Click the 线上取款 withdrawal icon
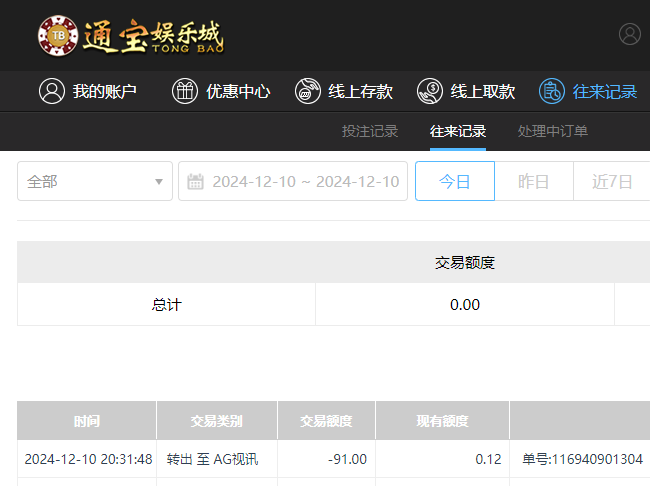 coord(430,91)
